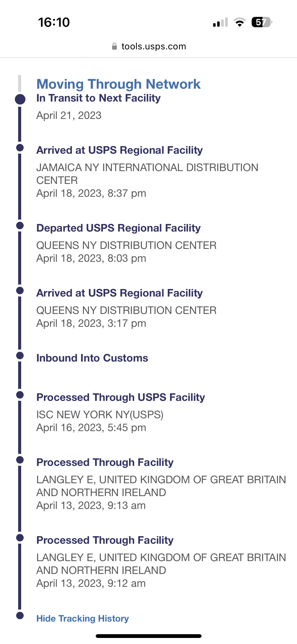
Task: Select the Langley 9:12 am timeline dot
Action: coord(20,538)
